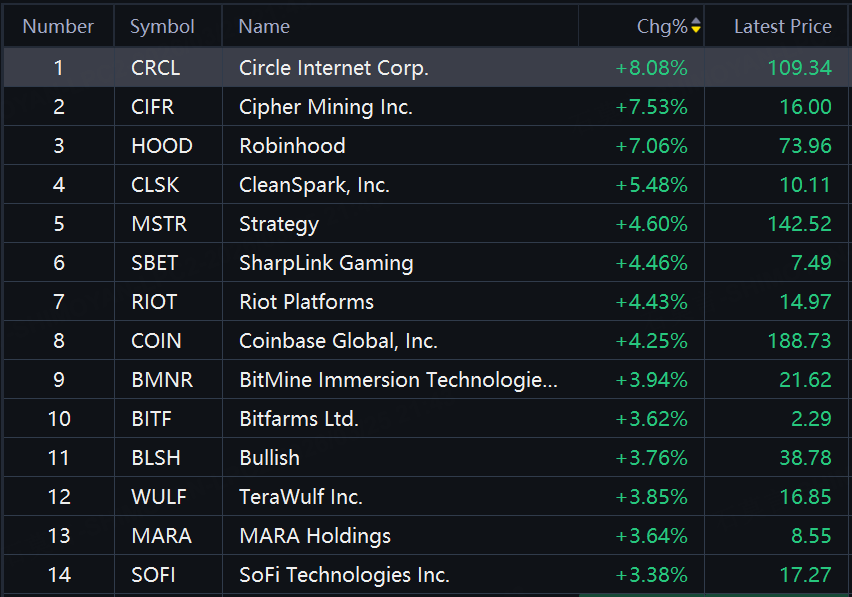This screenshot has width=852, height=597.
Task: Select the Robinhood stock name
Action: [x=292, y=146]
